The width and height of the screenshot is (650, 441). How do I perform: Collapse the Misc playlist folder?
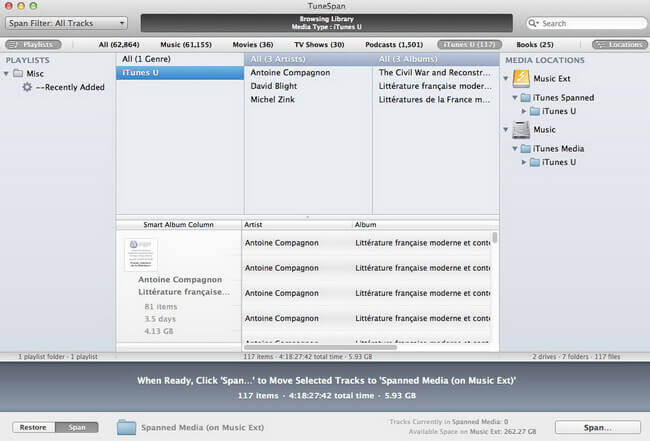click(x=6, y=74)
